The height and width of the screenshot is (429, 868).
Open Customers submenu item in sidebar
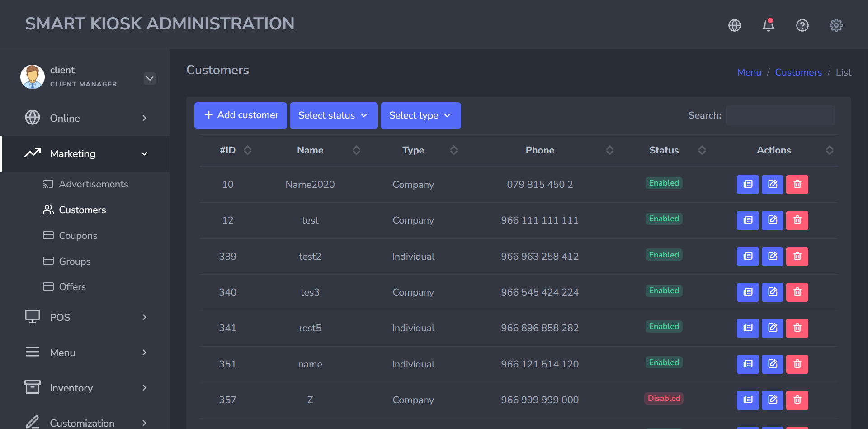[x=74, y=210]
